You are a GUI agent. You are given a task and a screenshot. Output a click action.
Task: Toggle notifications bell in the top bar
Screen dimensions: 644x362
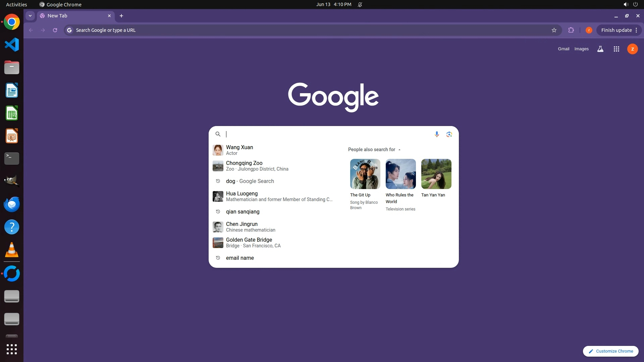[x=360, y=4]
